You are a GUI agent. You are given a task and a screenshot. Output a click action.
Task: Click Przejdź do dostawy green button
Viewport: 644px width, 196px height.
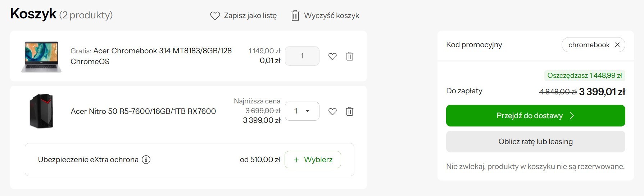[536, 116]
